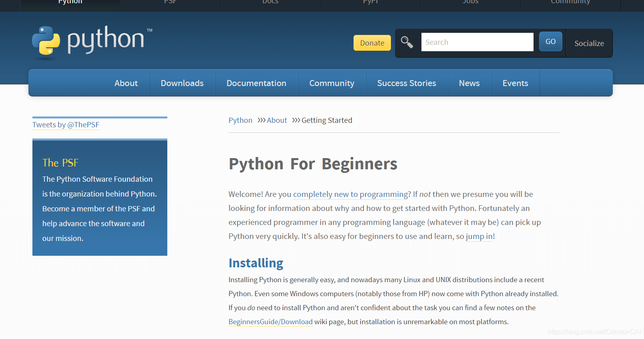Open the Downloads navigation menu
The image size is (644, 339).
[182, 83]
